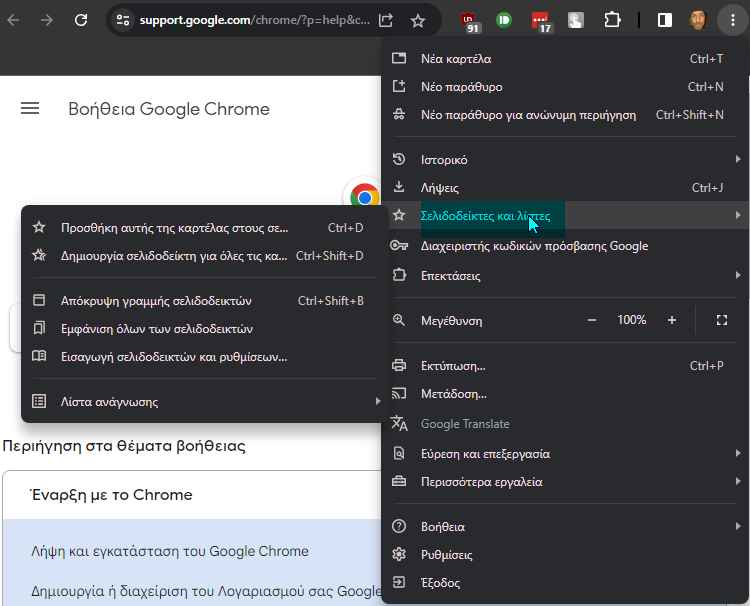Increase zoom with plus button
The image size is (750, 606).
672,320
